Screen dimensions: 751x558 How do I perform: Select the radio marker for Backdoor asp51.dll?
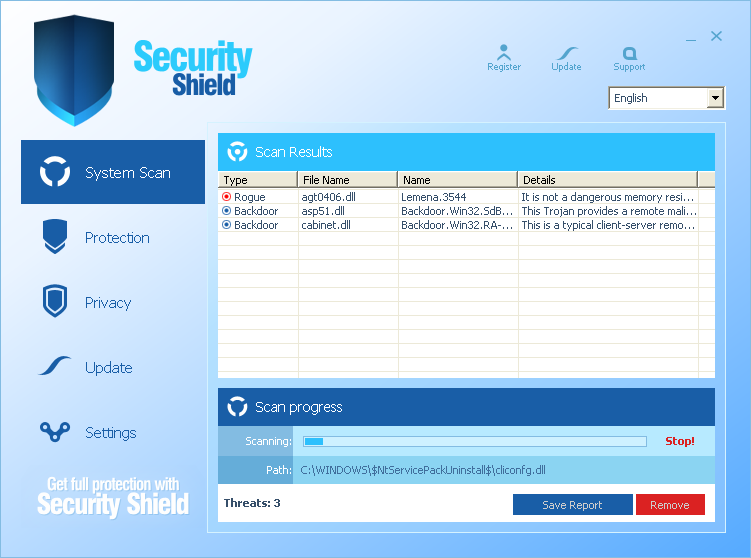[226, 211]
